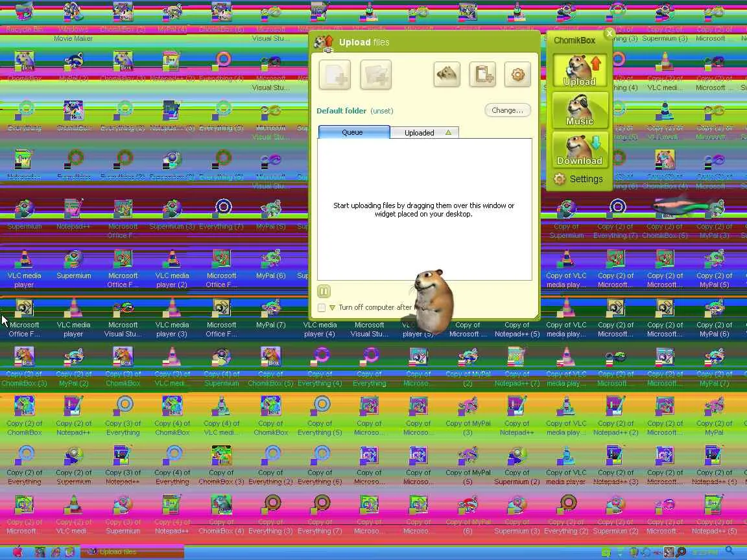Click the Upload files taskbar button
Image resolution: width=747 pixels, height=560 pixels.
[x=132, y=552]
